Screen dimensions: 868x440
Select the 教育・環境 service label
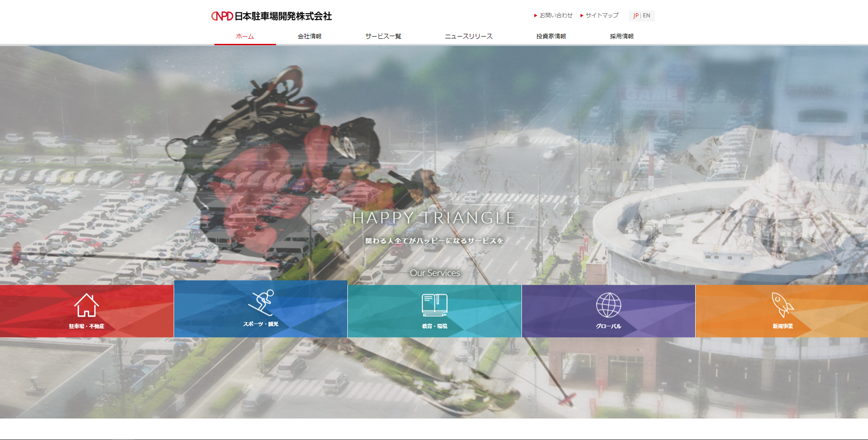pos(434,326)
